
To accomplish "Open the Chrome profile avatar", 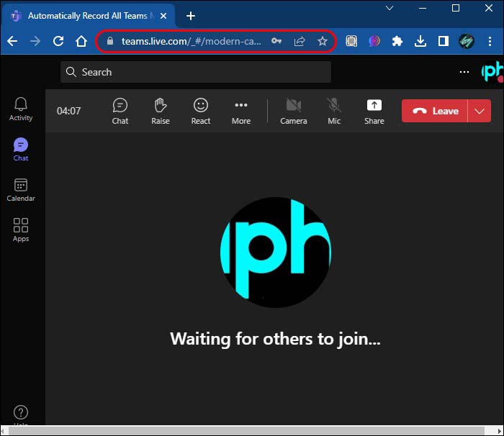I will [467, 41].
